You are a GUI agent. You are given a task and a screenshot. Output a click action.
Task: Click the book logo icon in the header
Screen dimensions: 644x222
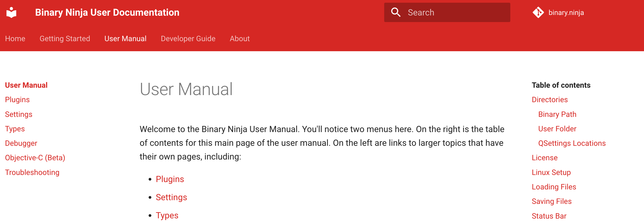12,12
